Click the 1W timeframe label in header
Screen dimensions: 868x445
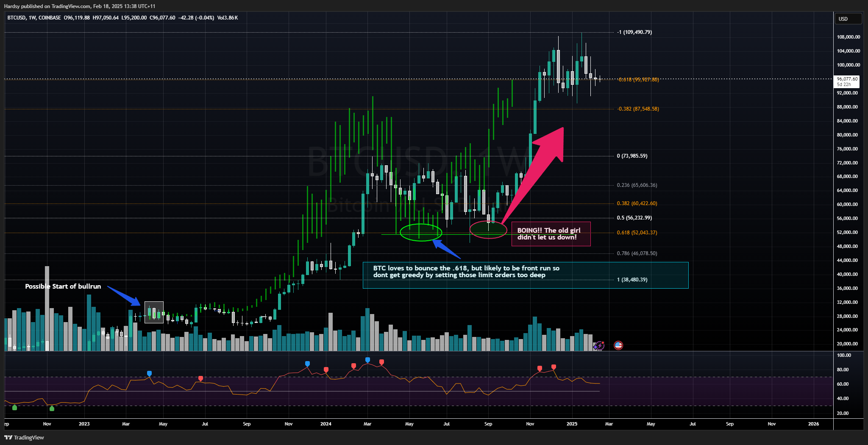pyautogui.click(x=33, y=18)
